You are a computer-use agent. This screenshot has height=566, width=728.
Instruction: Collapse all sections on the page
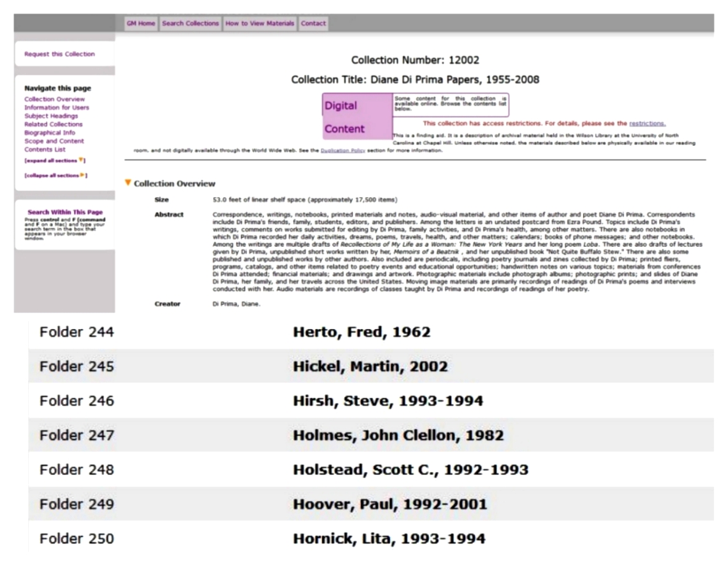[55, 176]
